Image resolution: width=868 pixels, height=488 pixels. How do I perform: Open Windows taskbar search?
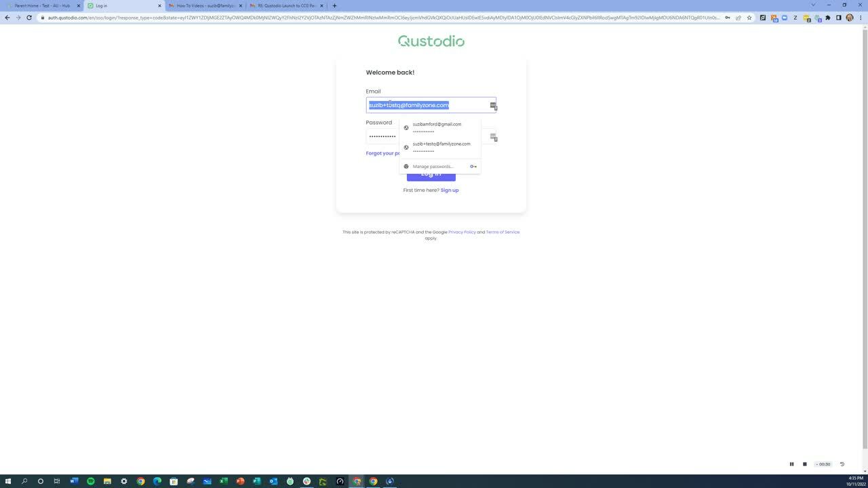point(24,481)
